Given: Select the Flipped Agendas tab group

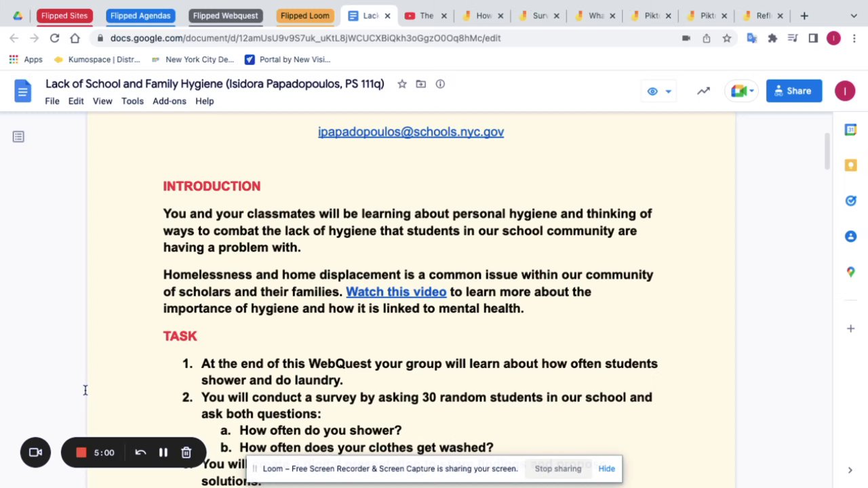Looking at the screenshot, I should (x=140, y=16).
